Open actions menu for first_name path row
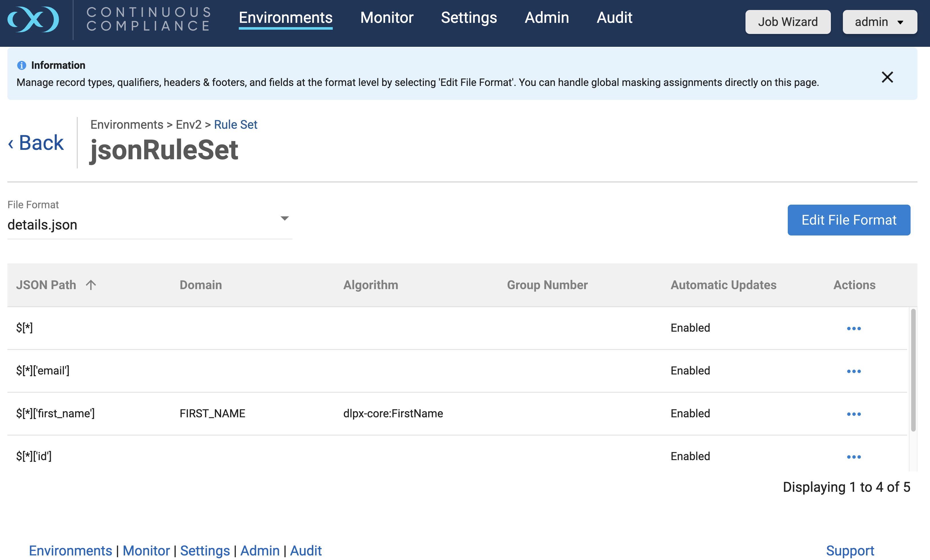This screenshot has width=930, height=560. point(853,414)
